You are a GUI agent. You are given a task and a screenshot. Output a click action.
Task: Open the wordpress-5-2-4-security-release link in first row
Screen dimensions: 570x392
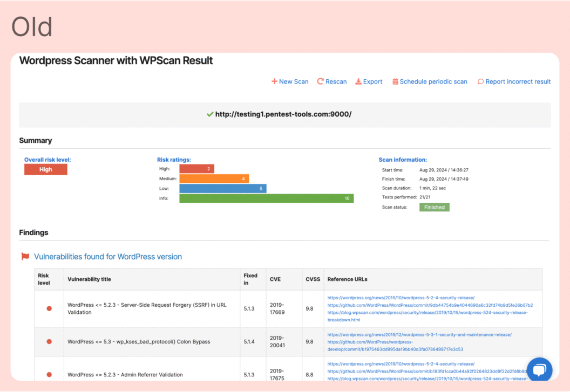[x=401, y=298]
